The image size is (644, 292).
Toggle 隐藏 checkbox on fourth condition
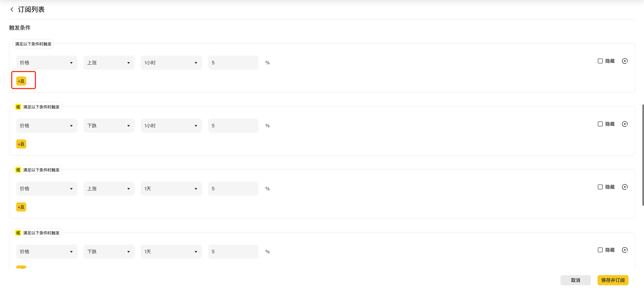(x=600, y=250)
